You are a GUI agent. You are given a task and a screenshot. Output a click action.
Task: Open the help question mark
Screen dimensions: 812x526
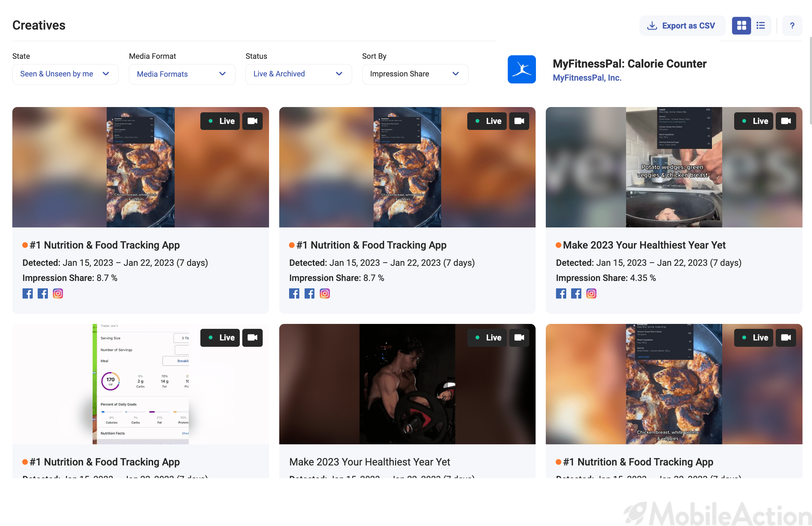(x=792, y=26)
